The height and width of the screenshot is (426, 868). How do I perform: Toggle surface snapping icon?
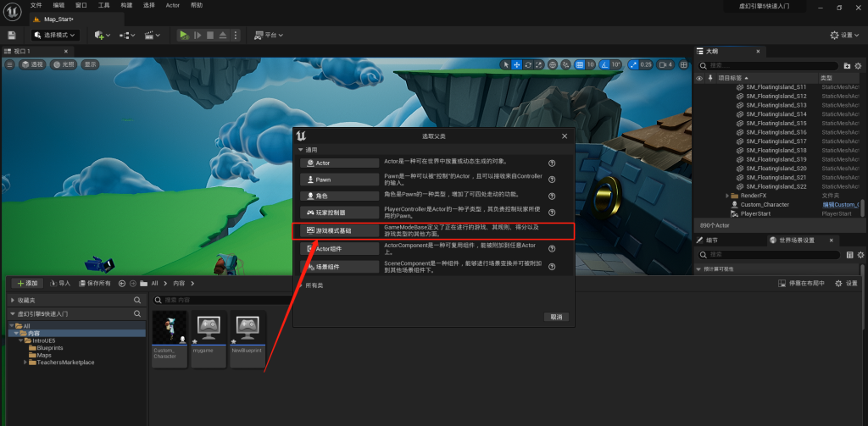(x=565, y=64)
